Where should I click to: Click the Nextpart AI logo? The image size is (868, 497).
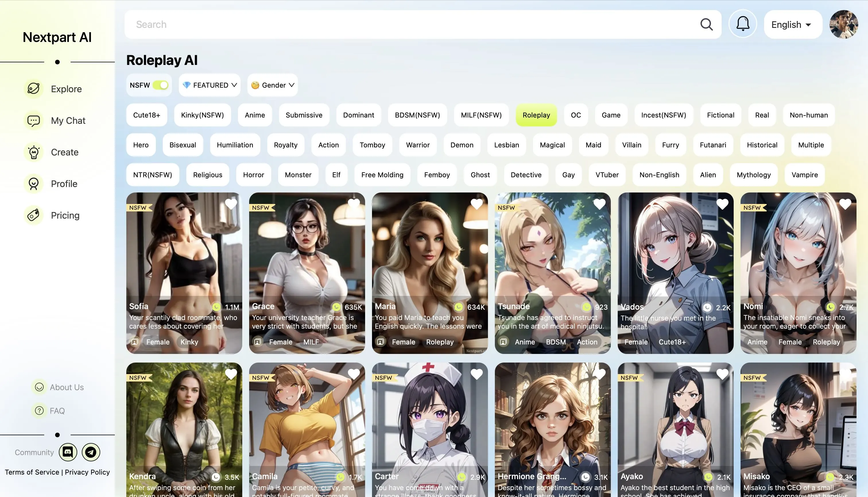point(57,37)
